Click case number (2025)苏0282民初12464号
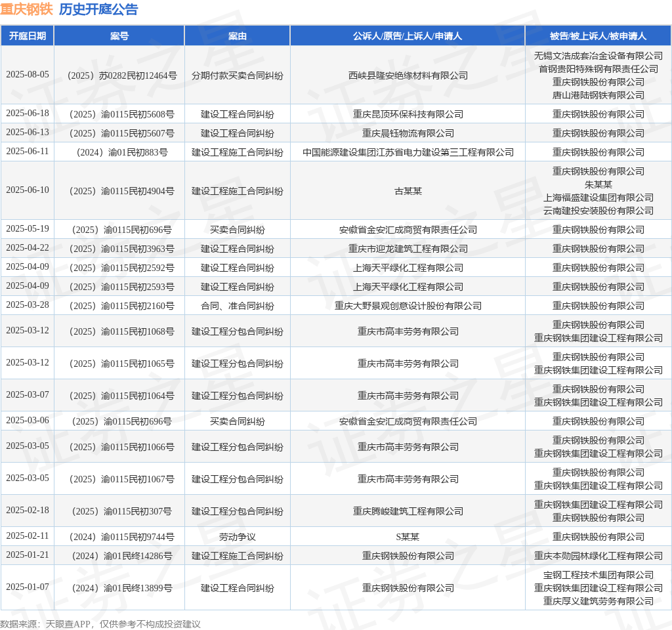 click(x=121, y=75)
